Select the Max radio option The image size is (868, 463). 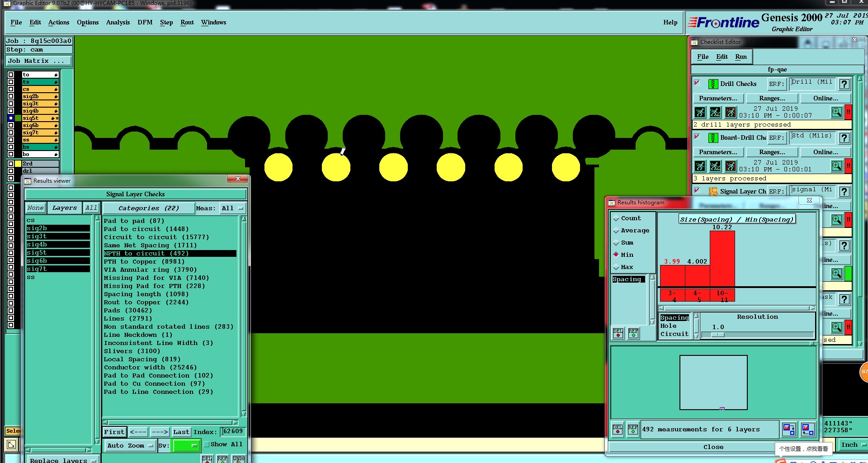[x=616, y=267]
